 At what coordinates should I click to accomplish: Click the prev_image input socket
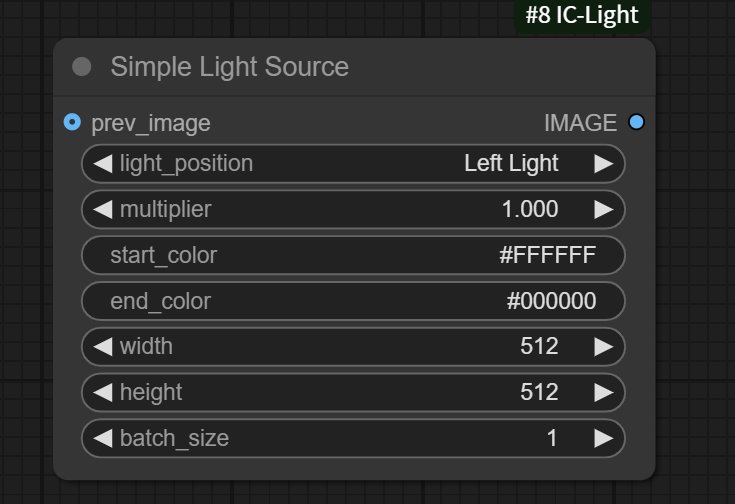(71, 122)
